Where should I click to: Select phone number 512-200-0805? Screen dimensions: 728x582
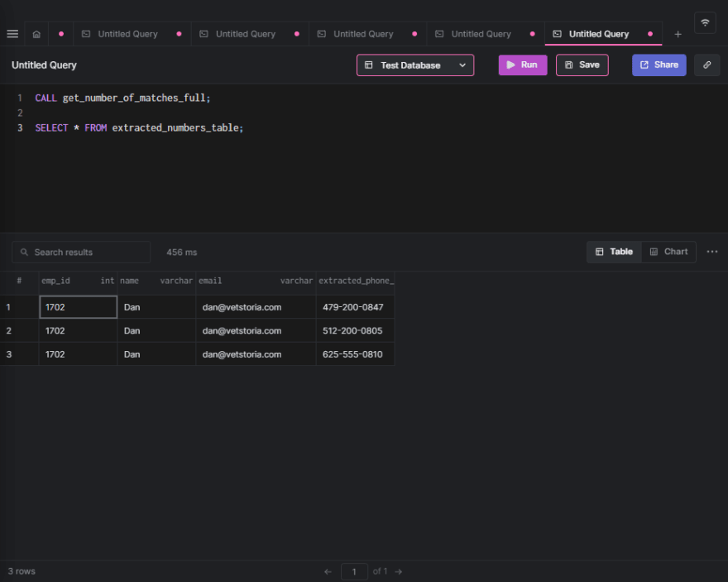pos(356,330)
